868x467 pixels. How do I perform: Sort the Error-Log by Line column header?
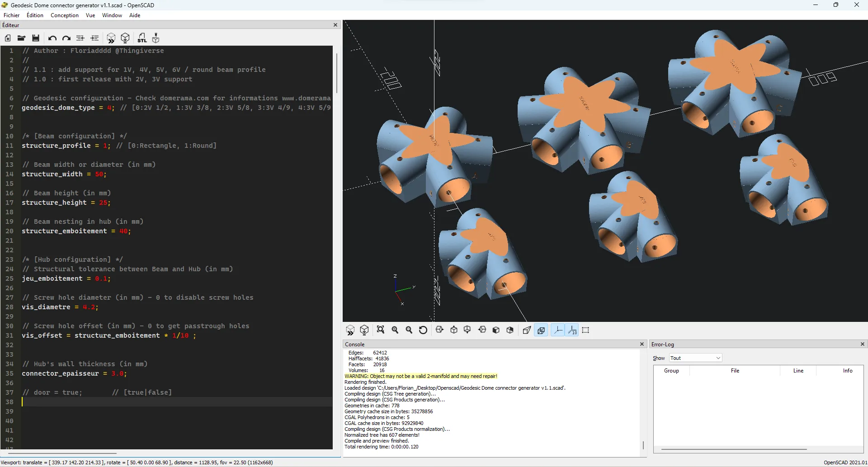click(x=798, y=371)
